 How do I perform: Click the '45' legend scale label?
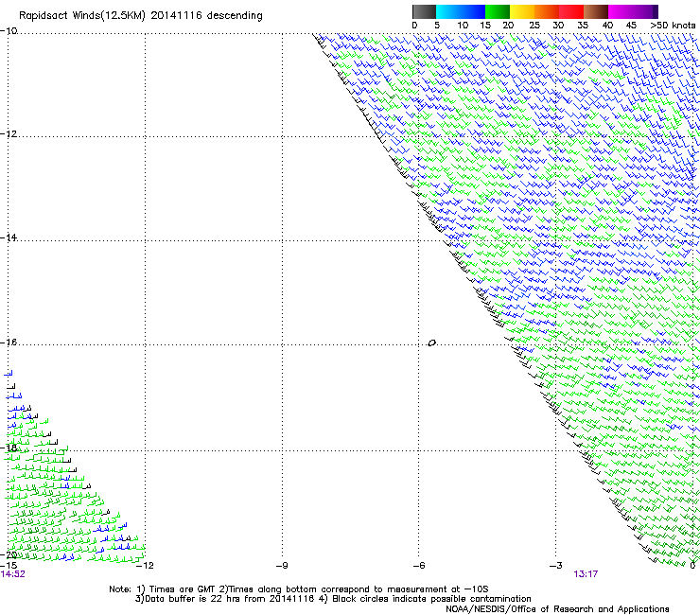pyautogui.click(x=631, y=26)
